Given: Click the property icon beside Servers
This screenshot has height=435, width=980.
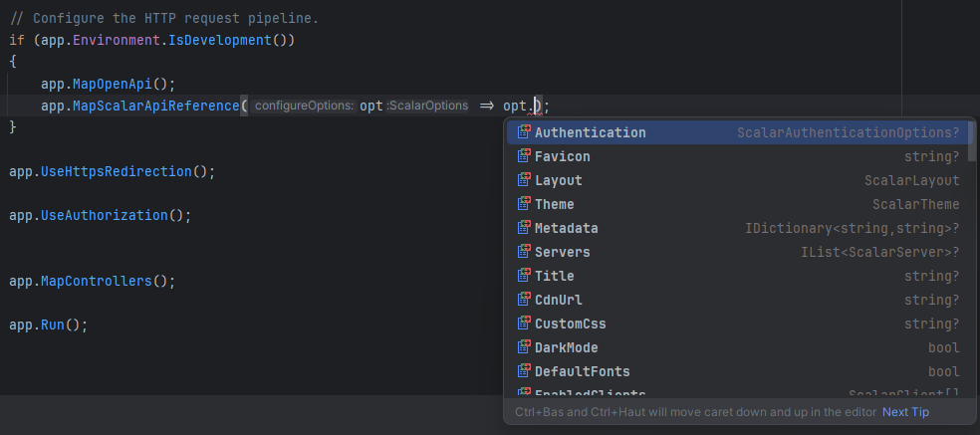Looking at the screenshot, I should point(524,252).
